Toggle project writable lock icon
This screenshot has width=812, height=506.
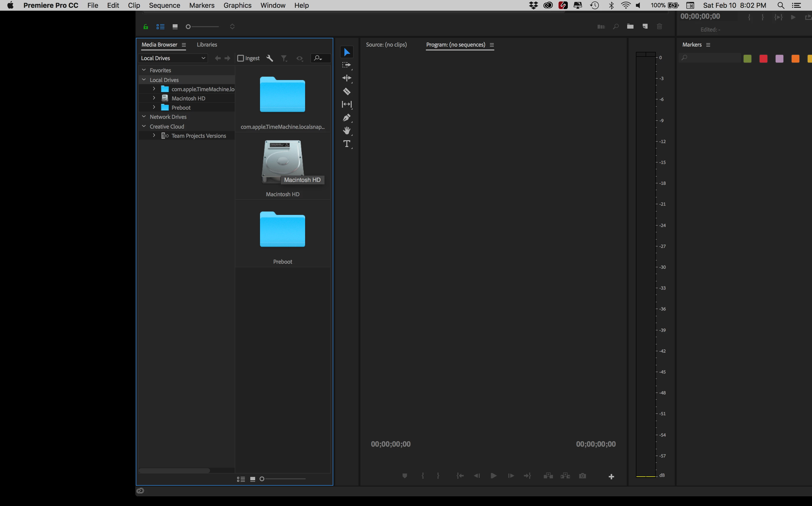(146, 27)
